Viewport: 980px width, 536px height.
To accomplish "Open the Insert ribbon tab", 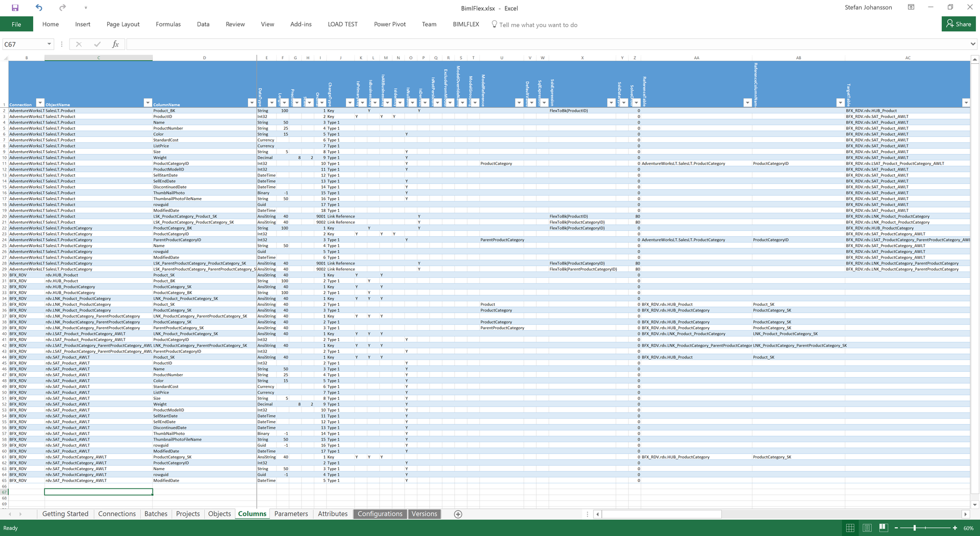I will [83, 24].
